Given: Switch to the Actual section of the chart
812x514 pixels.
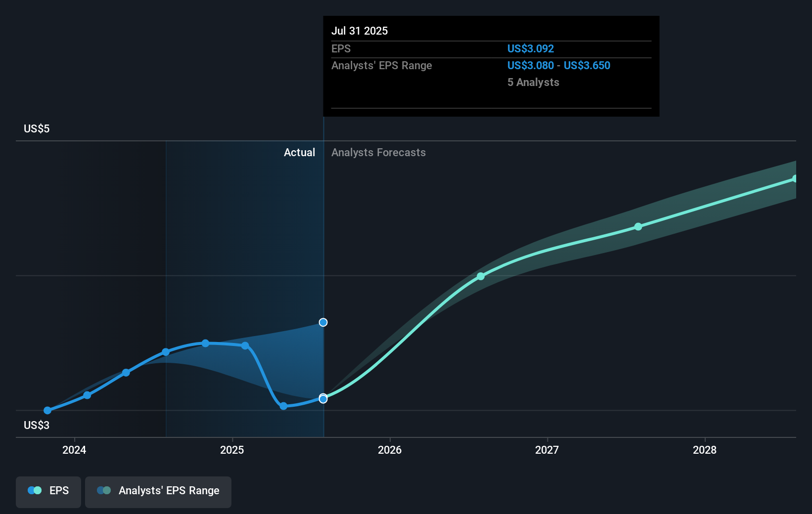Looking at the screenshot, I should point(299,152).
